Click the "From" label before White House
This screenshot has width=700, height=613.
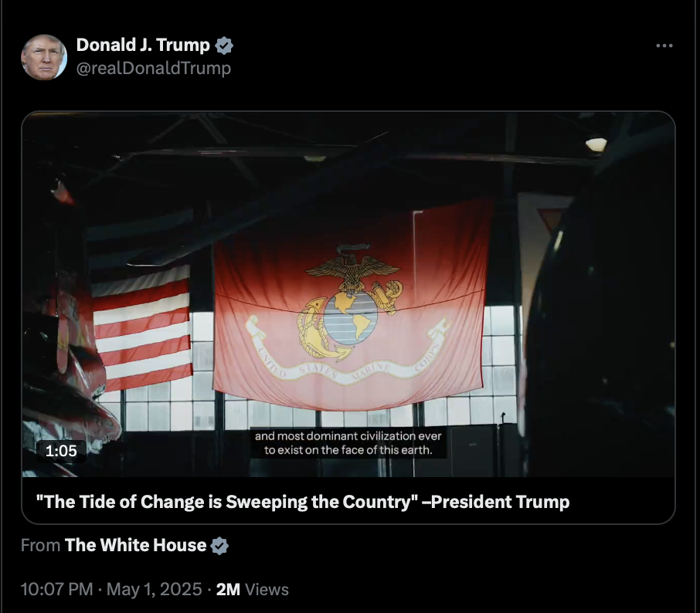pyautogui.click(x=40, y=545)
